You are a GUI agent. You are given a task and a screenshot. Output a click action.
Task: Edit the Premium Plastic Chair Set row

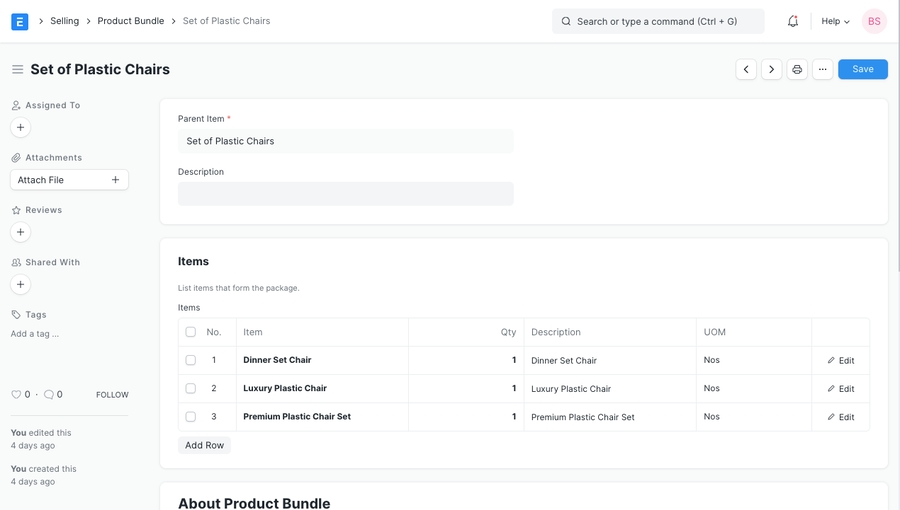coord(841,417)
